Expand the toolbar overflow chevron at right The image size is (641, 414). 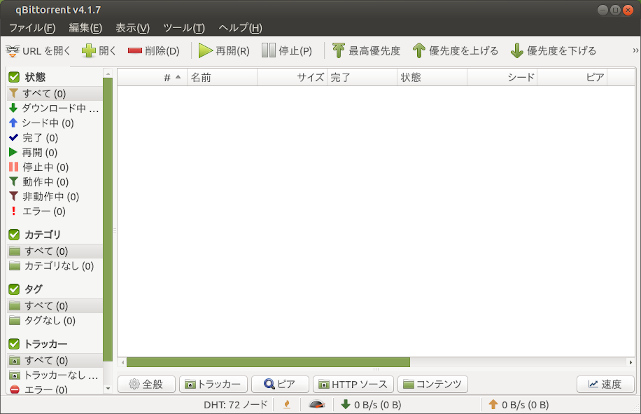tap(634, 51)
